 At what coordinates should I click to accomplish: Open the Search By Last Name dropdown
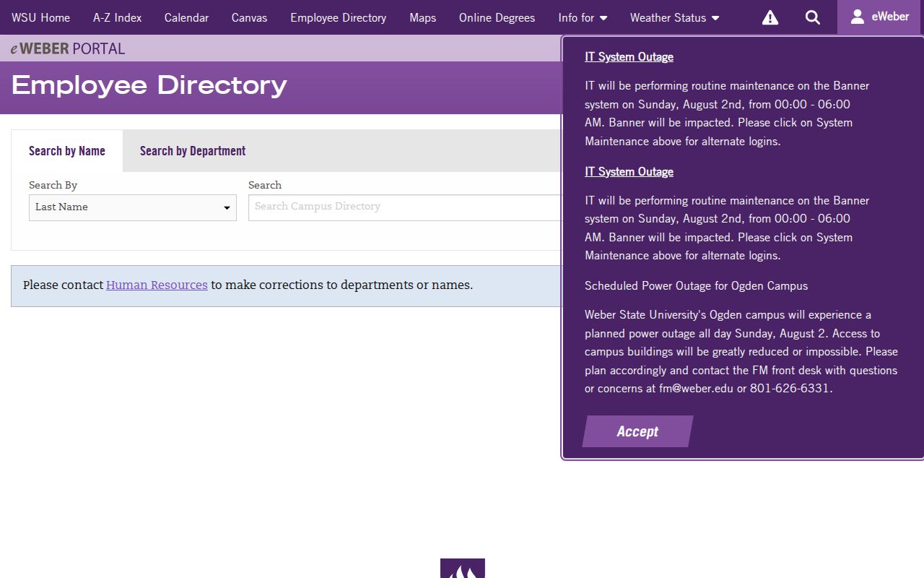pyautogui.click(x=133, y=207)
